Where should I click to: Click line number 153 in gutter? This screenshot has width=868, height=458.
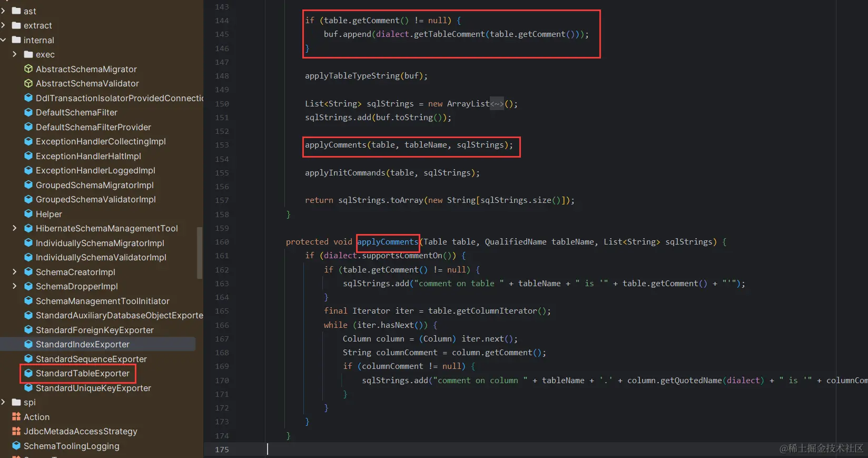222,145
